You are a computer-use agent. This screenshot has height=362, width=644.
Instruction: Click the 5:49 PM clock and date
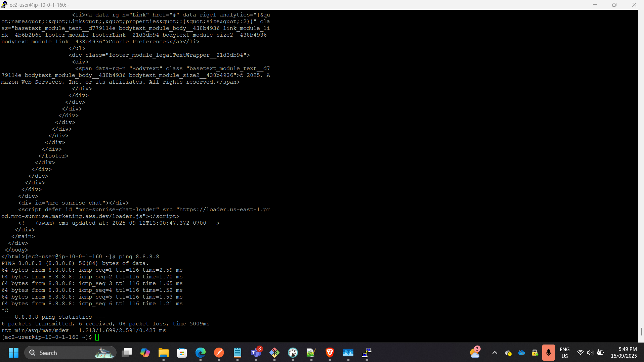(624, 353)
